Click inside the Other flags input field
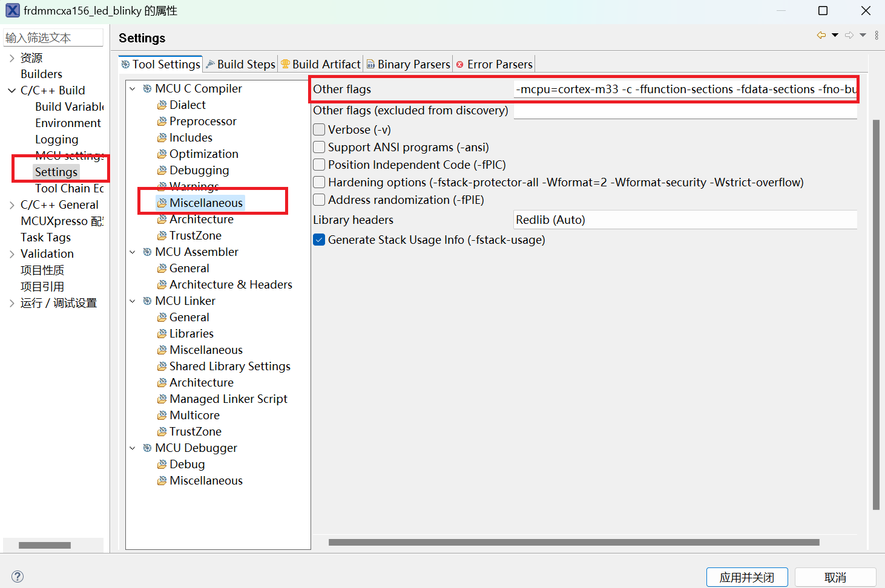 pyautogui.click(x=684, y=89)
